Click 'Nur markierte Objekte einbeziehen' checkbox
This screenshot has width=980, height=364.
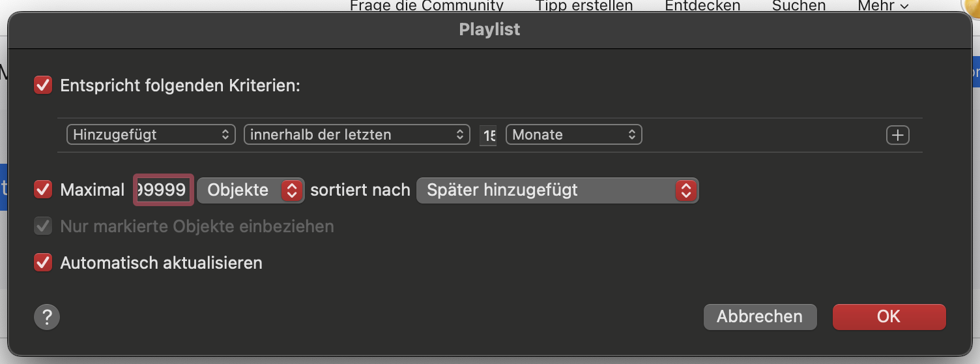click(43, 226)
